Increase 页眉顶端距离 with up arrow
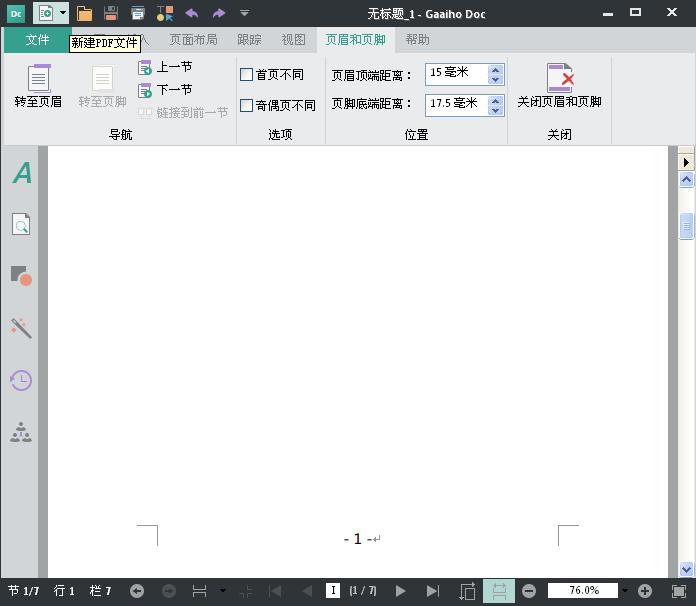The width and height of the screenshot is (696, 606). pos(495,70)
